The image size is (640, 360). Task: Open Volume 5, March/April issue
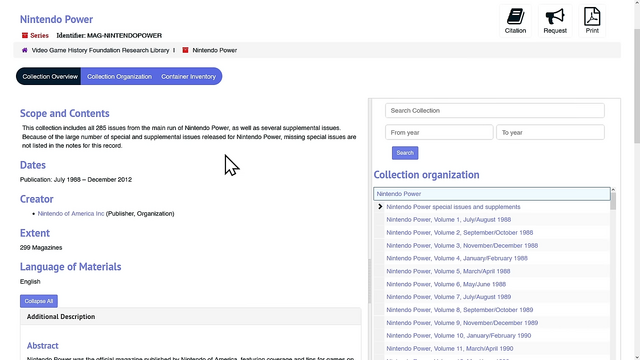(x=448, y=271)
